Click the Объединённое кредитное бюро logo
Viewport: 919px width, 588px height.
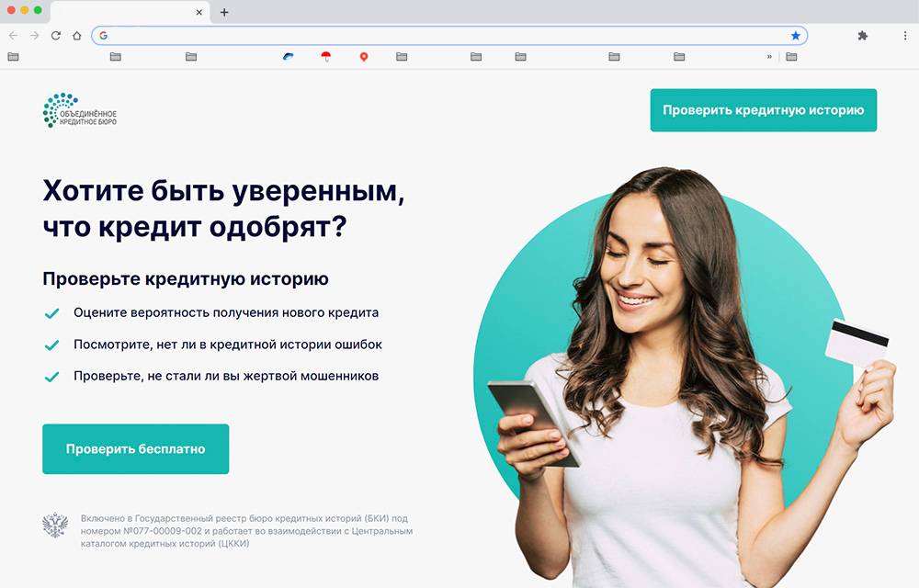click(80, 110)
